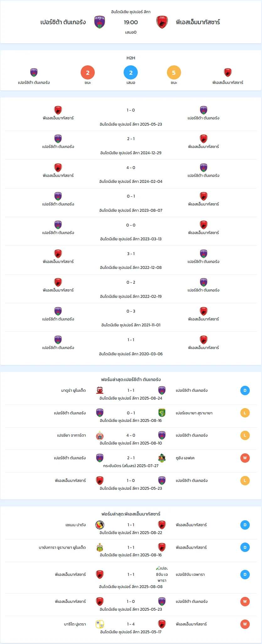The width and height of the screenshot is (262, 644).
Task: Click the blue circle showing 2 draws
Action: click(x=131, y=73)
